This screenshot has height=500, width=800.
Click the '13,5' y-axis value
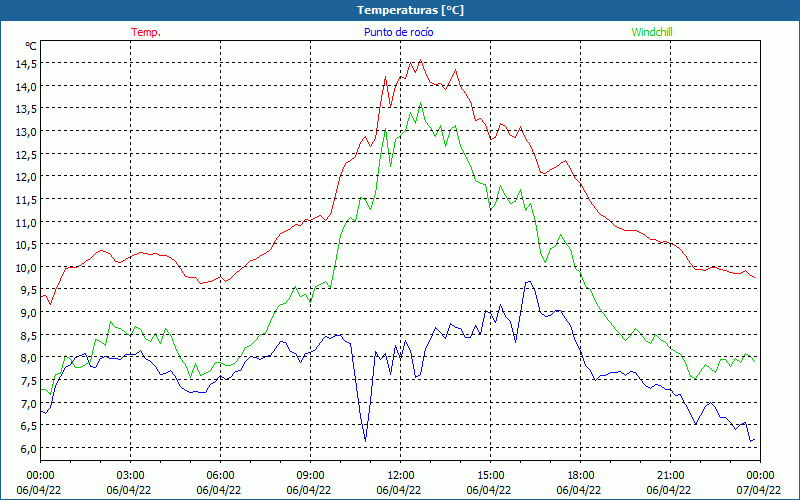pos(27,109)
